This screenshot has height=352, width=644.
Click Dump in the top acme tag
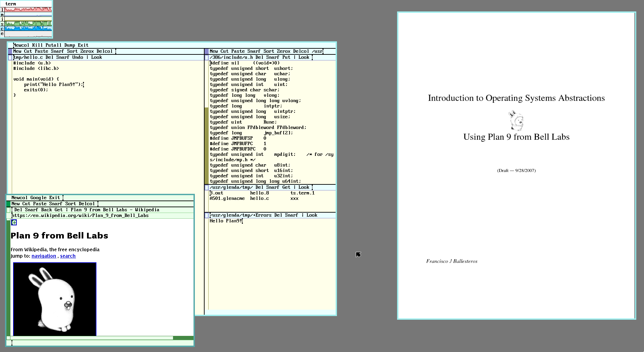point(70,45)
